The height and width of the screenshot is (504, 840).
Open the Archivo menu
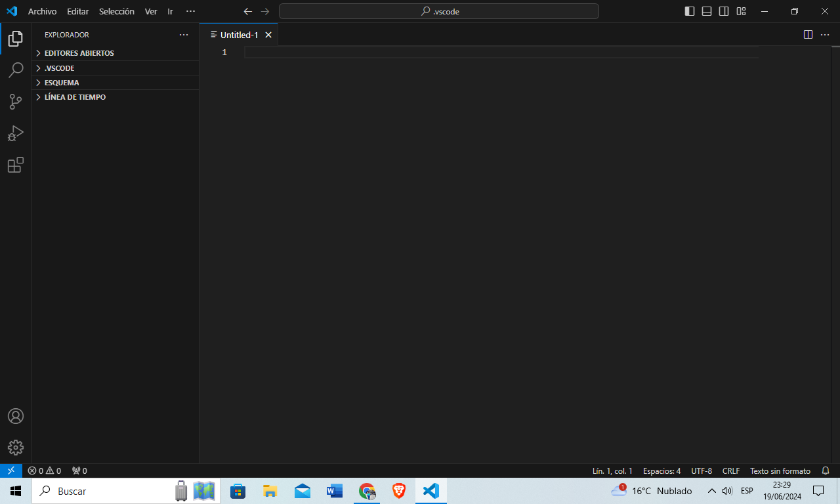click(42, 11)
